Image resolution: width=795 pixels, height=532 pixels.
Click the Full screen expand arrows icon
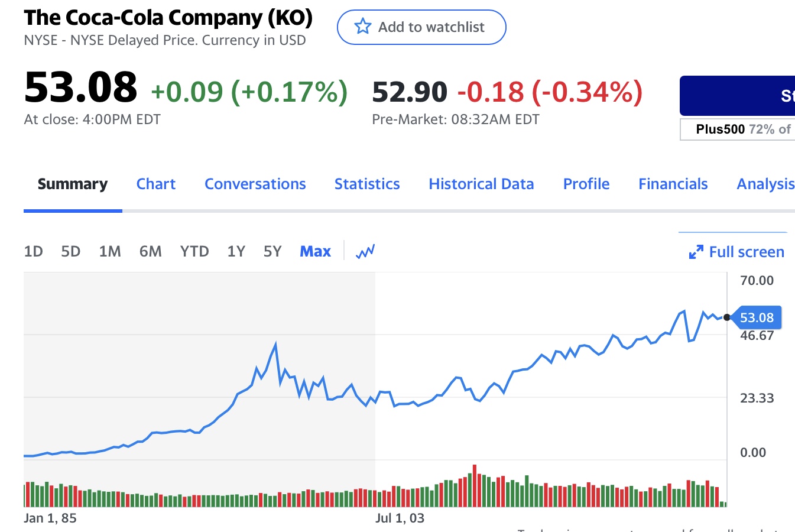coord(696,252)
